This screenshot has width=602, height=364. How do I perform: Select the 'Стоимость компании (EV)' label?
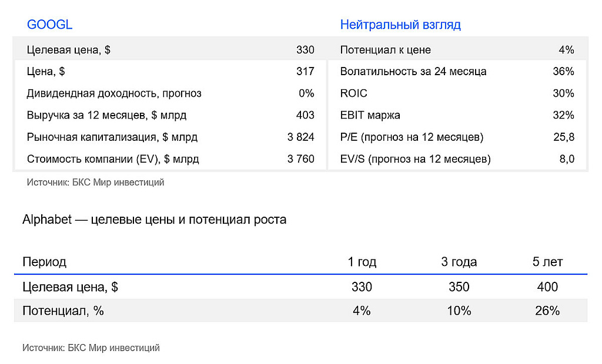point(113,159)
